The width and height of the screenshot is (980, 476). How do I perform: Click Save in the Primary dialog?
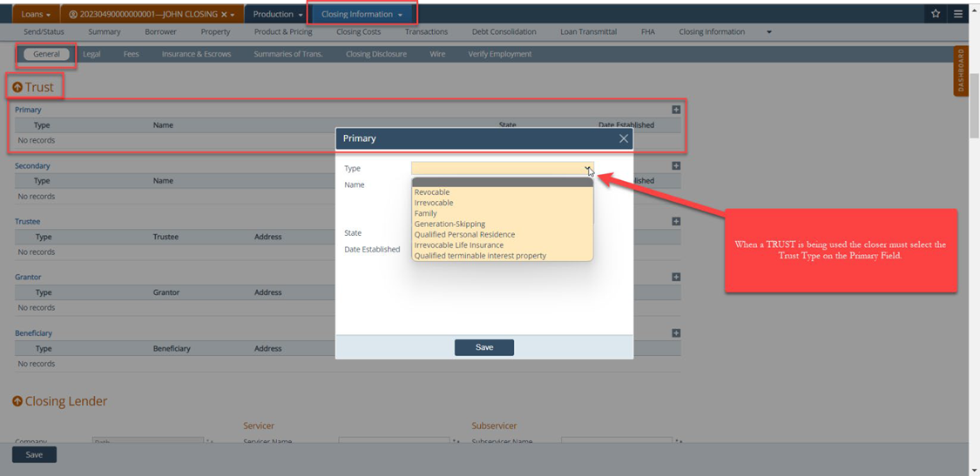point(483,347)
